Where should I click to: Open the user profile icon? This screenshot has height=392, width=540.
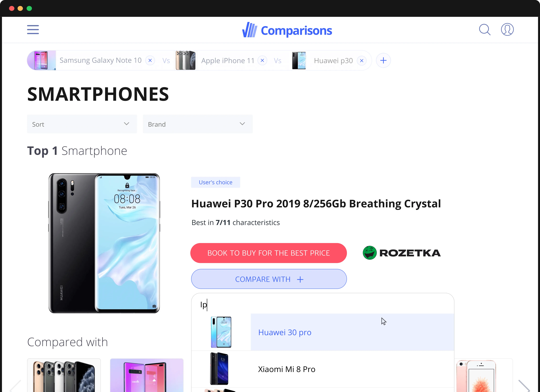tap(507, 30)
